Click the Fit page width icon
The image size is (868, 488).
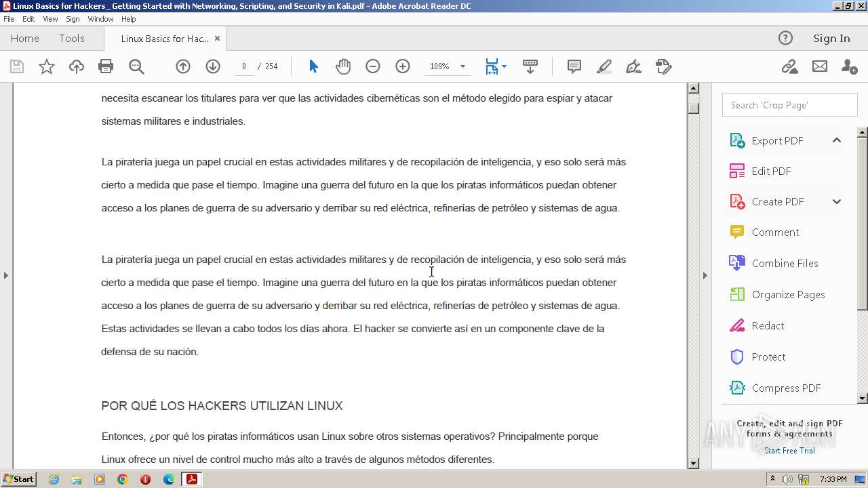[492, 66]
